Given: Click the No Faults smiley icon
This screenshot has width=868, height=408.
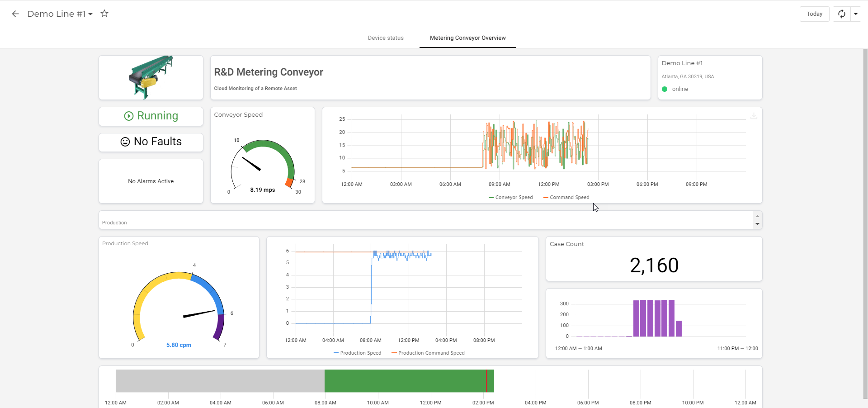Looking at the screenshot, I should (x=125, y=142).
